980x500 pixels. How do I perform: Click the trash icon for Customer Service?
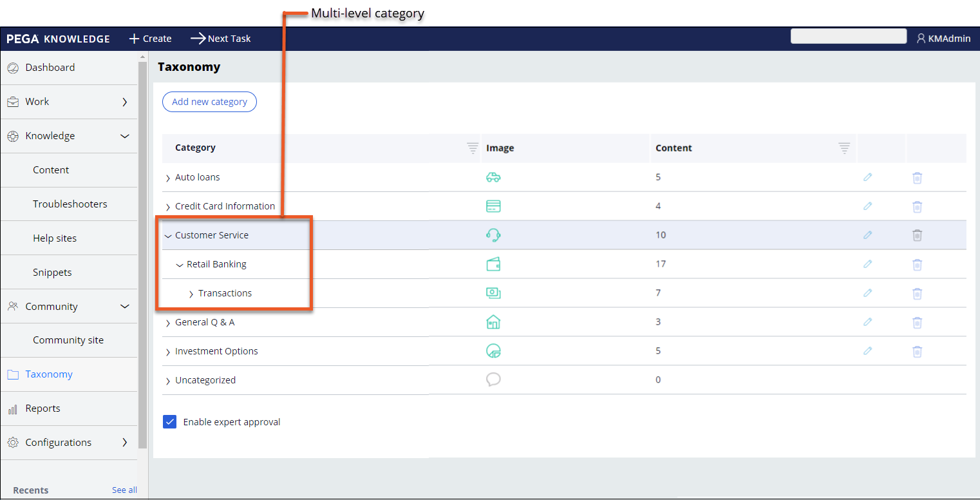click(917, 236)
